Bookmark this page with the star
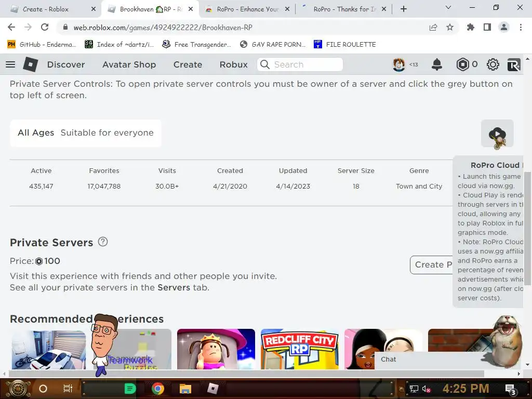532x399 pixels. [450, 27]
